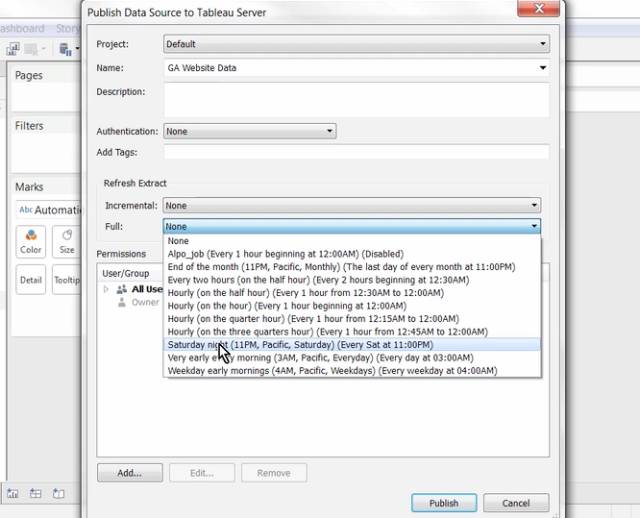
Task: Click the Tooltip button in Marks card
Action: (x=67, y=280)
